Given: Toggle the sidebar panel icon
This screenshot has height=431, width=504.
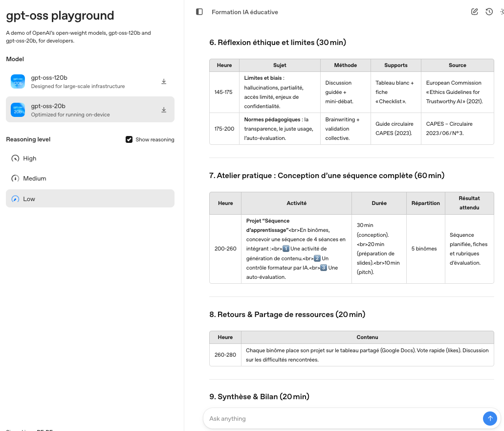Looking at the screenshot, I should 199,12.
